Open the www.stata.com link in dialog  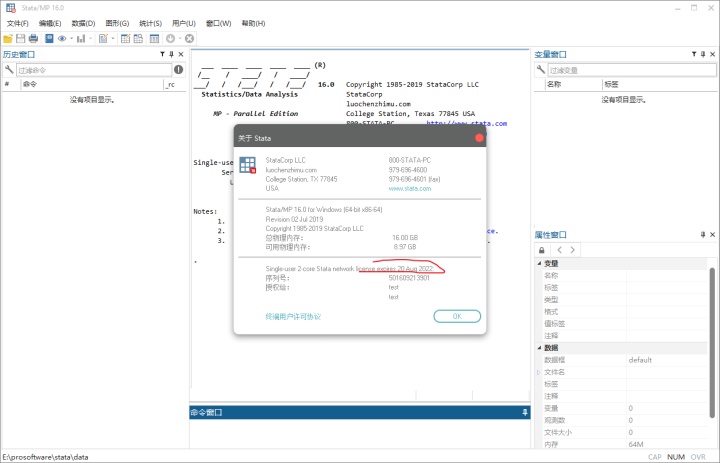[410, 189]
